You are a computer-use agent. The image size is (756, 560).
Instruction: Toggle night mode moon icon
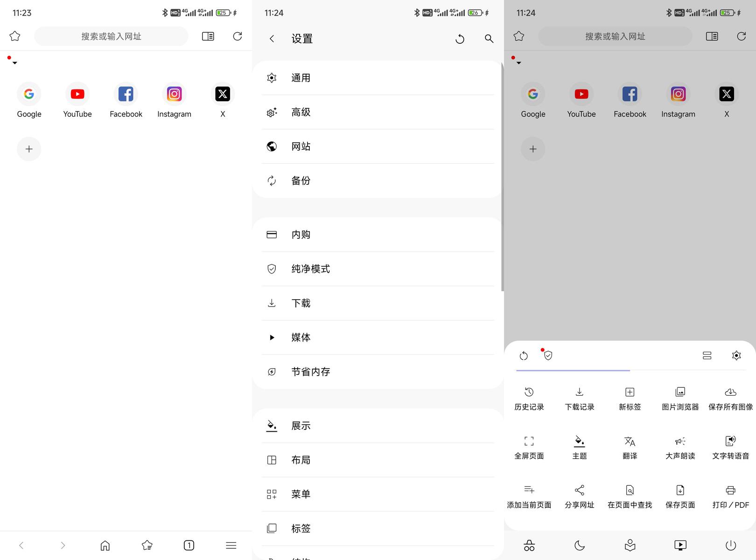[x=580, y=545]
